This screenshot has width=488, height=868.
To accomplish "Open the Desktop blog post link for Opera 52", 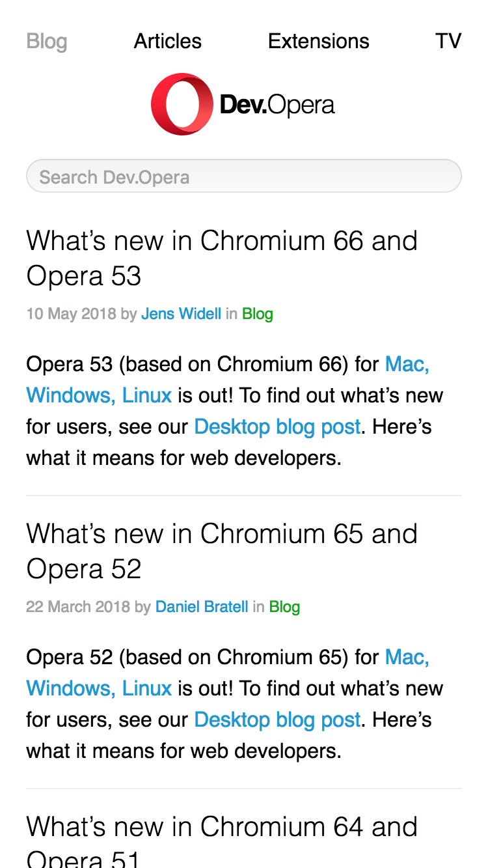I will (277, 720).
